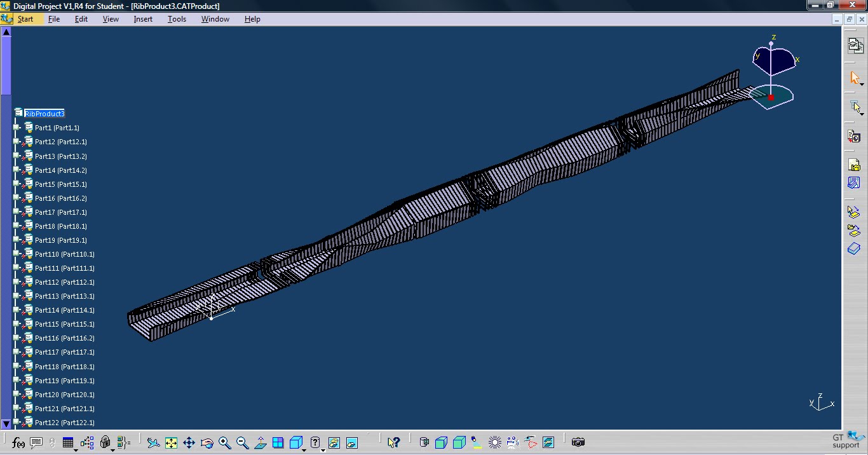868x455 pixels.
Task: Click the Shading view-mode question-mark icon
Action: (x=315, y=443)
